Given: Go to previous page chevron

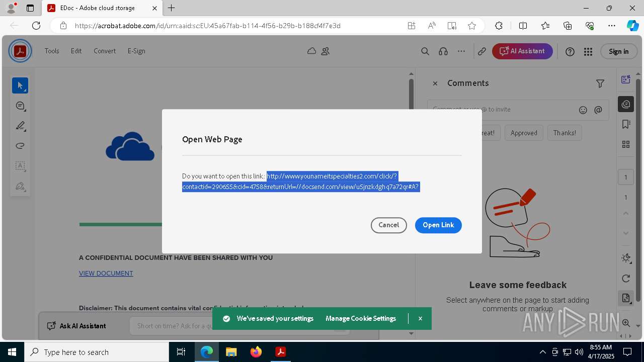Looking at the screenshot, I should [x=626, y=213].
